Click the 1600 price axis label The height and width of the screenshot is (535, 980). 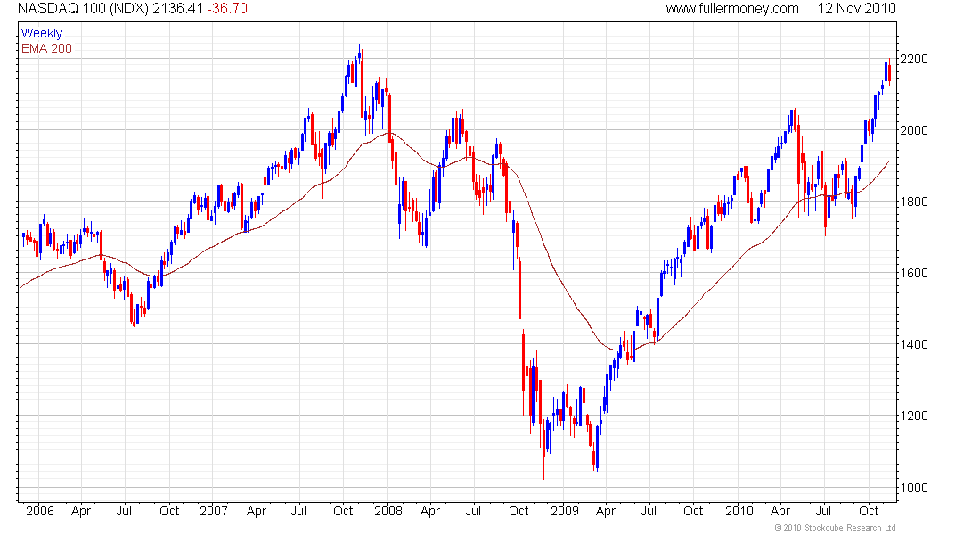pos(914,273)
